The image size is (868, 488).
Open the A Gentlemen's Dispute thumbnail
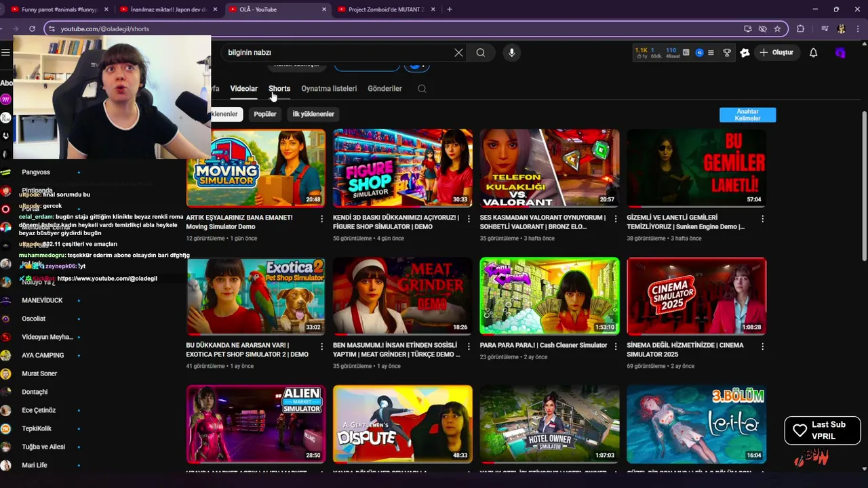(x=403, y=424)
